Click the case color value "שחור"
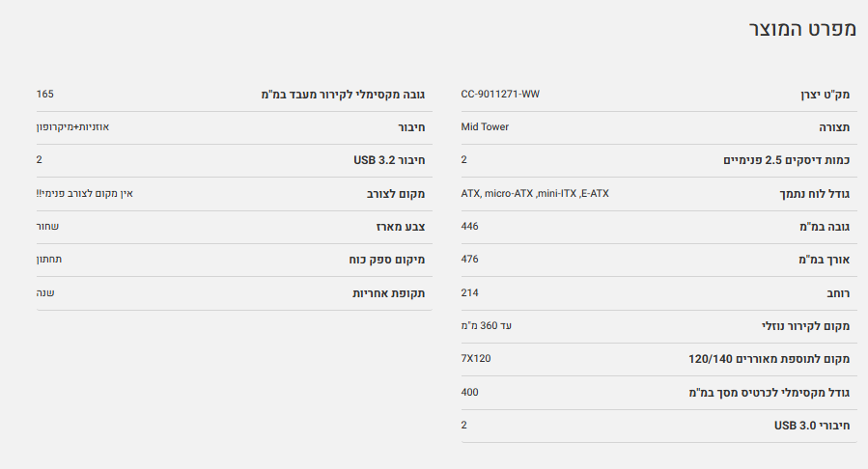This screenshot has height=469, width=868. (47, 226)
